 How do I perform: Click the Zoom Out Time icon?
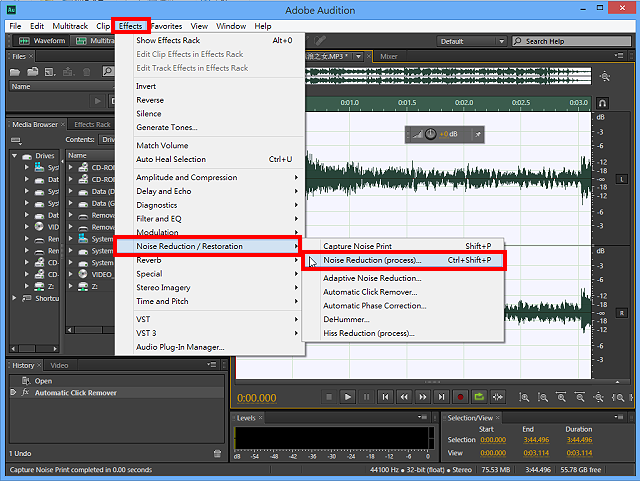point(580,397)
